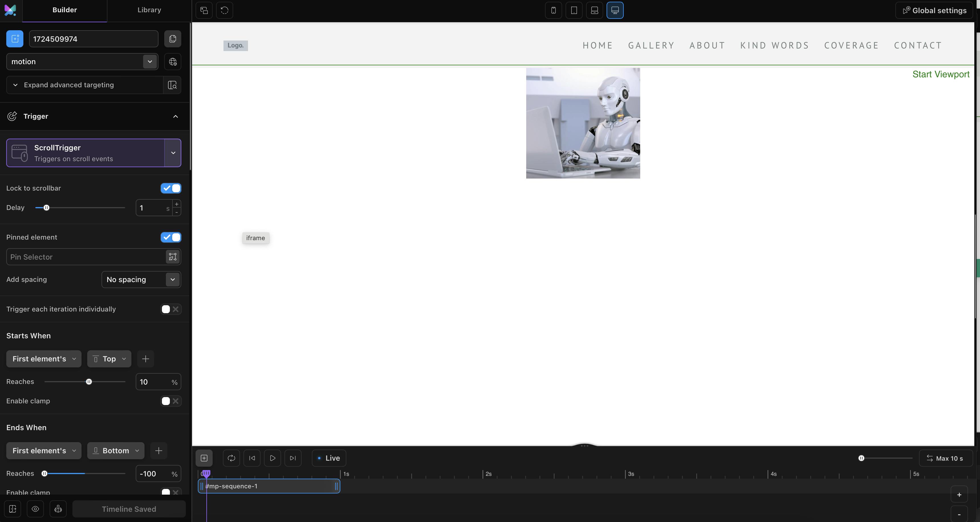Click the mobile device preview icon
The image size is (980, 522).
click(x=554, y=10)
